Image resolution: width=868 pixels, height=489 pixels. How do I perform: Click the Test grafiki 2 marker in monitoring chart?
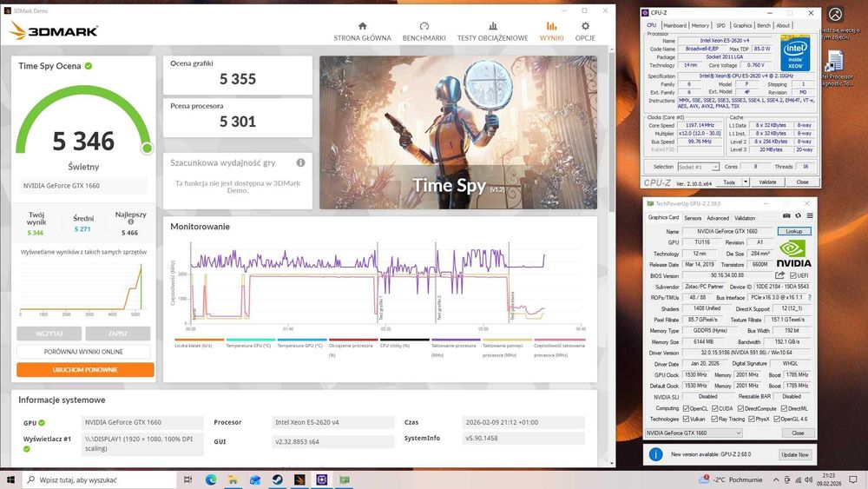point(439,308)
